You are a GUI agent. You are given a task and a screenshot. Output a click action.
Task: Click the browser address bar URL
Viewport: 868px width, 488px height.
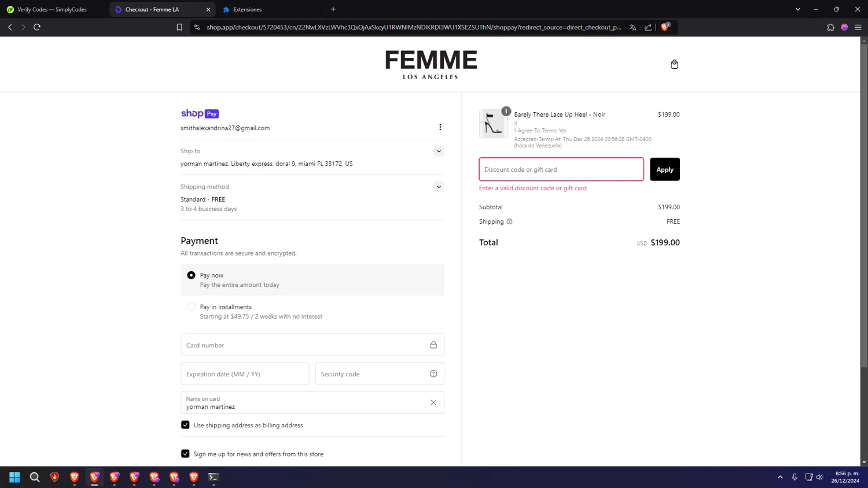click(x=414, y=27)
